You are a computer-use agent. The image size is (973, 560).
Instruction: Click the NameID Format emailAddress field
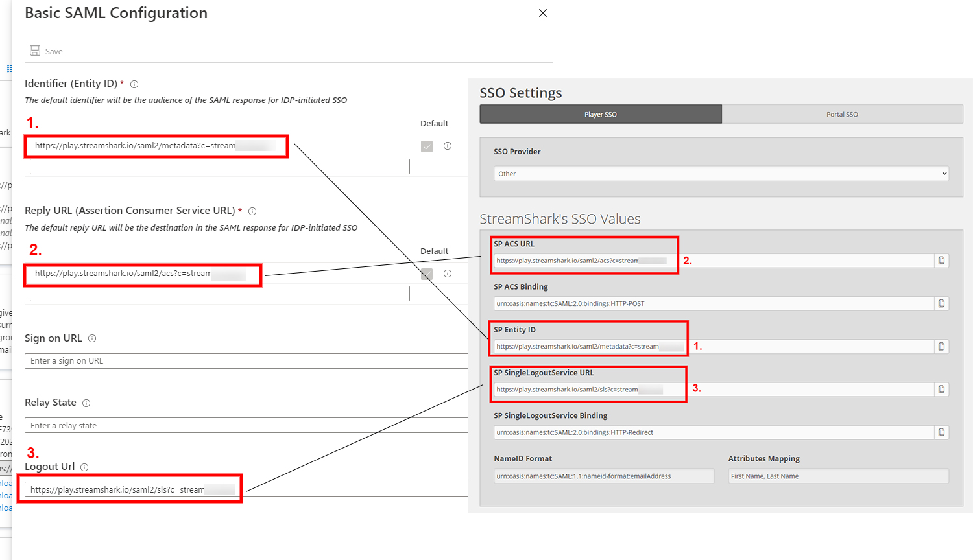tap(604, 476)
